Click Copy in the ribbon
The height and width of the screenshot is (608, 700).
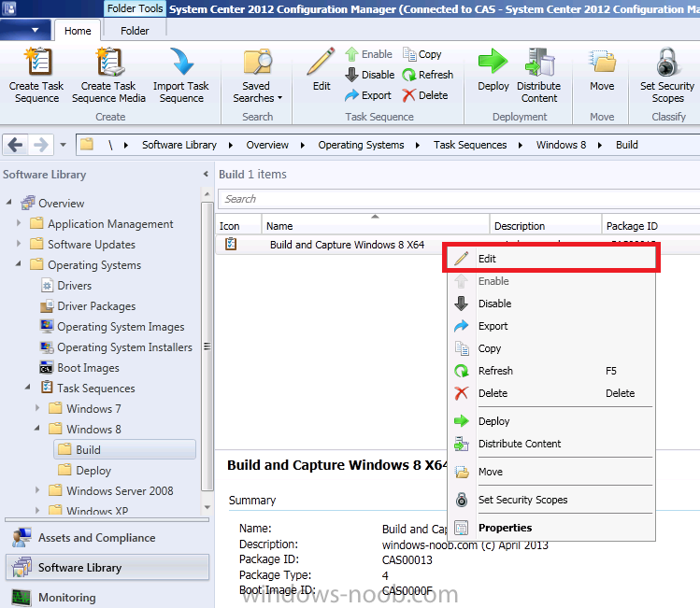click(x=421, y=54)
